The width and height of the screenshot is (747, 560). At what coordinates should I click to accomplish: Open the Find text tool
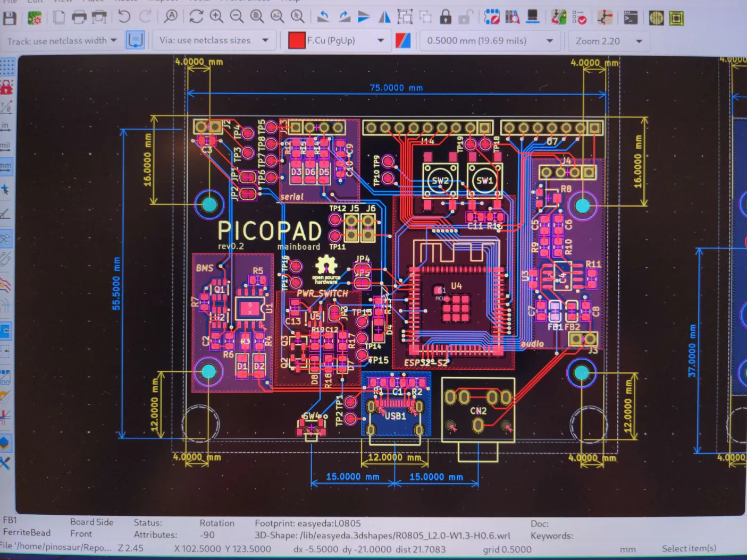pyautogui.click(x=171, y=16)
